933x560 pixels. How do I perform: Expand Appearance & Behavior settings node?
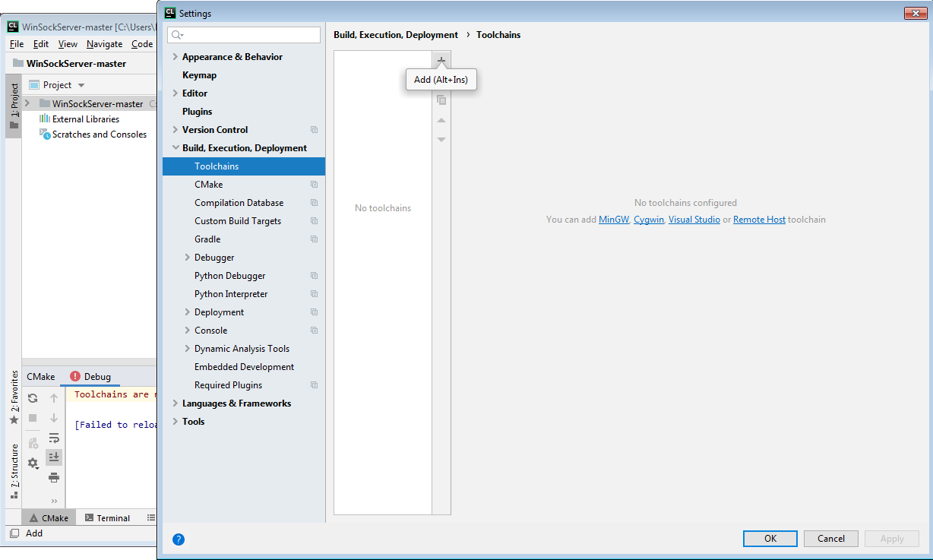(176, 57)
